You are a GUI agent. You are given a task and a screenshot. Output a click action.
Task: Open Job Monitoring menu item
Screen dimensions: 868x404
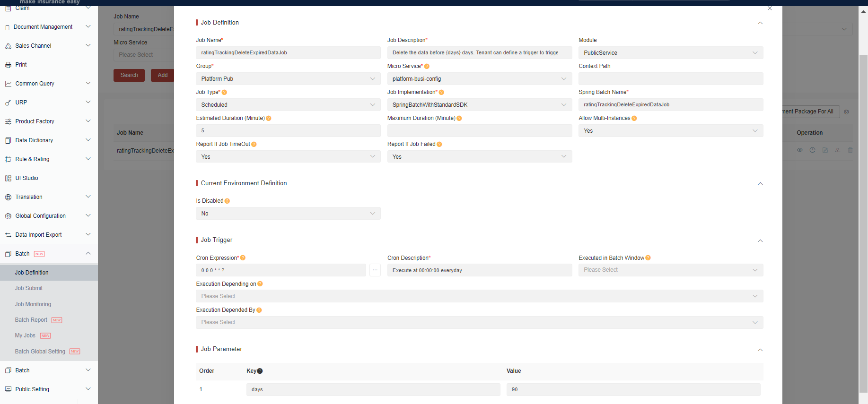(49, 304)
